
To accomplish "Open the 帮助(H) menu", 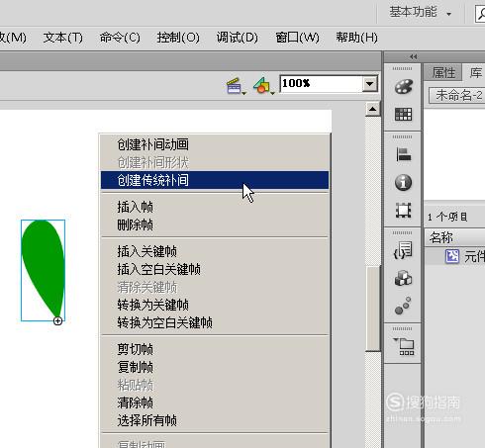I will tap(356, 38).
